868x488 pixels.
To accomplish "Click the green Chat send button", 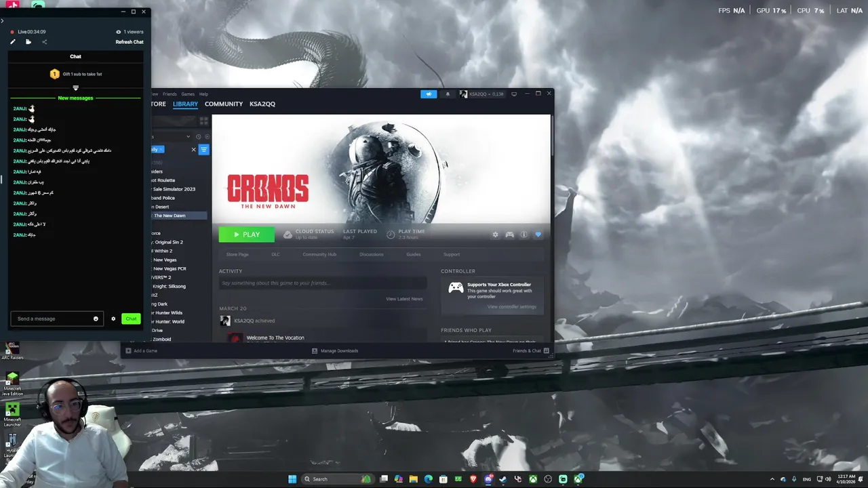I will (131, 319).
